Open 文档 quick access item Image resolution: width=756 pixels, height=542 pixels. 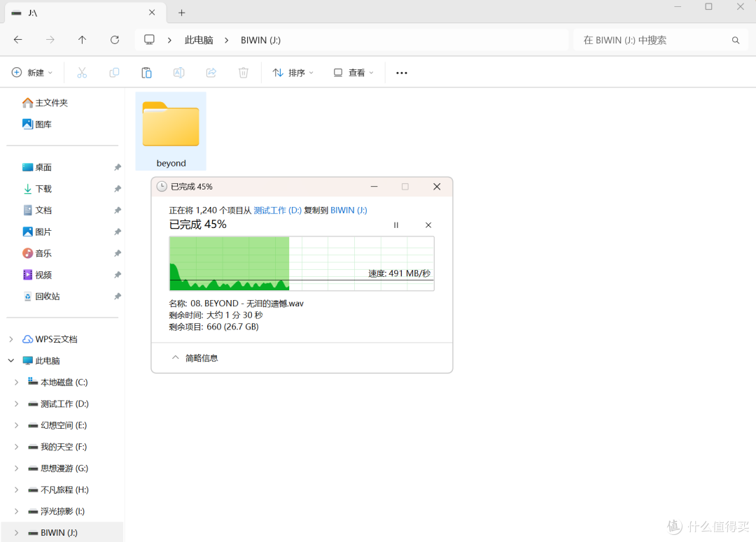(x=37, y=210)
